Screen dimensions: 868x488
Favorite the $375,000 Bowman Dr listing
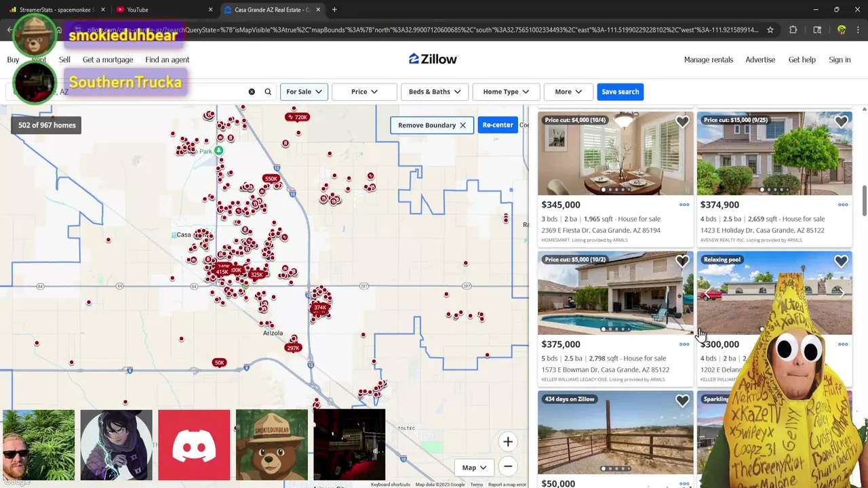[682, 262]
